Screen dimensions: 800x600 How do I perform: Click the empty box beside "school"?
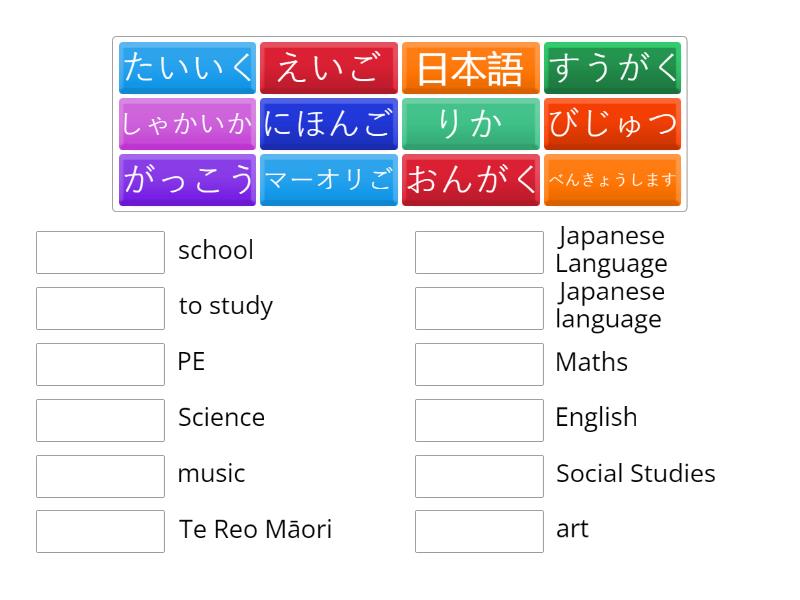click(x=100, y=252)
